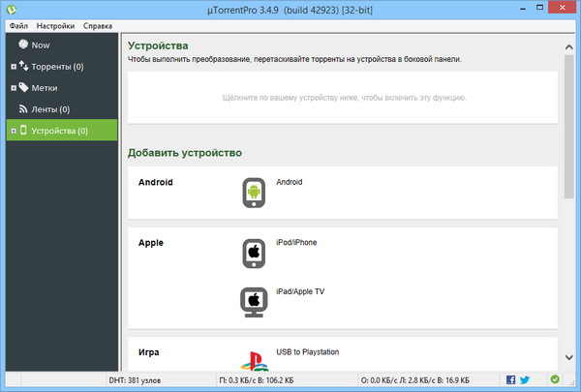This screenshot has width=581, height=392.
Task: Expand the Устройства tree node
Action: tap(14, 131)
